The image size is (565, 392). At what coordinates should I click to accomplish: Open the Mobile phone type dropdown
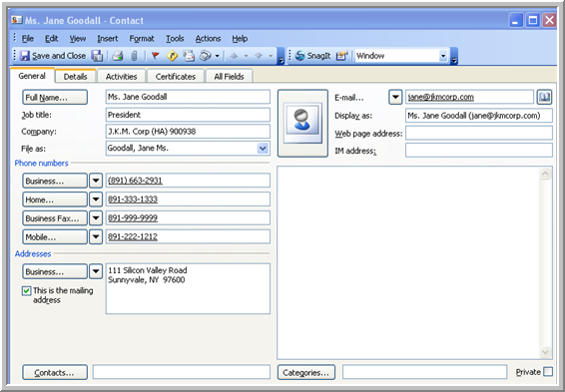[x=96, y=236]
